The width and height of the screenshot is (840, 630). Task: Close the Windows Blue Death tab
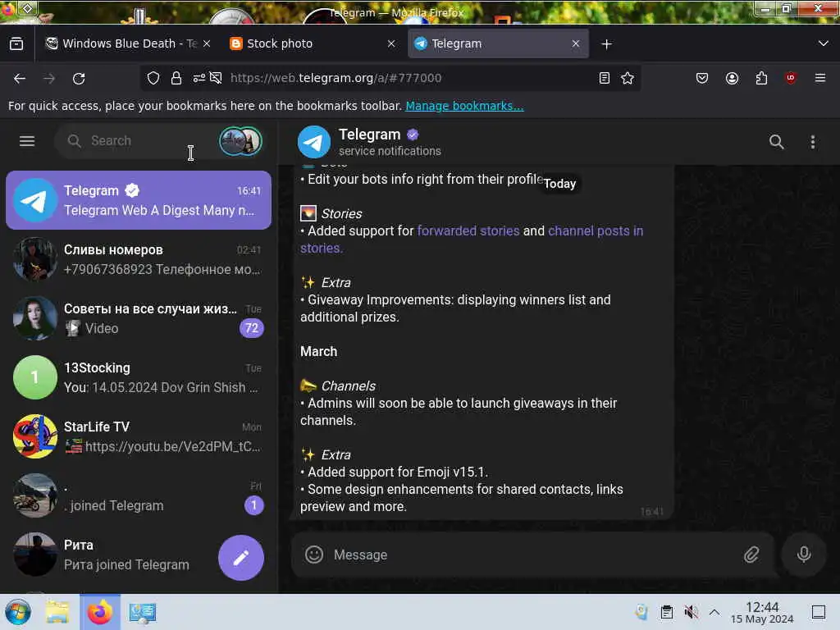tap(207, 43)
